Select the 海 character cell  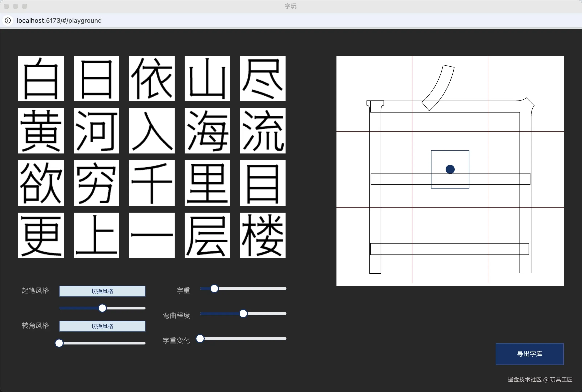[x=207, y=131]
